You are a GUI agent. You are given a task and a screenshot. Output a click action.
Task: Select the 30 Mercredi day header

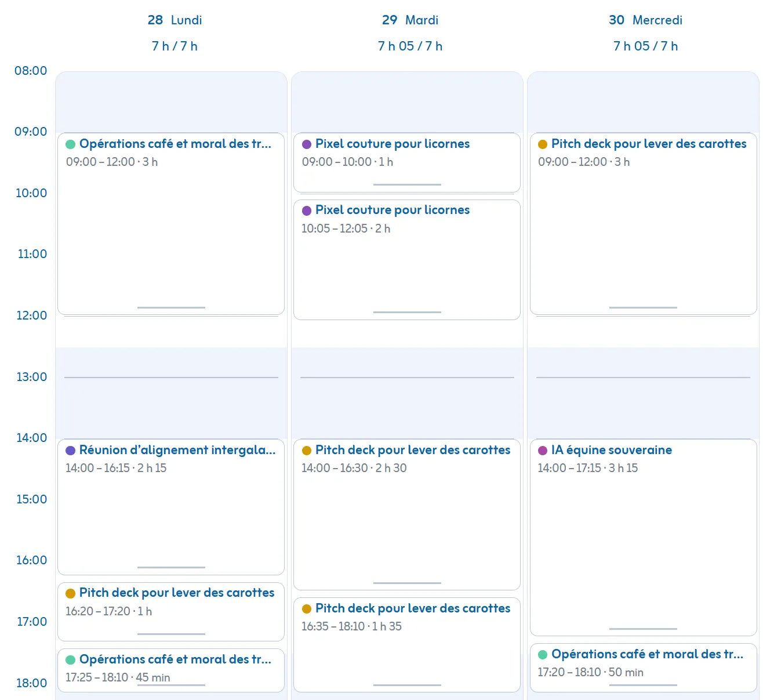pyautogui.click(x=645, y=20)
